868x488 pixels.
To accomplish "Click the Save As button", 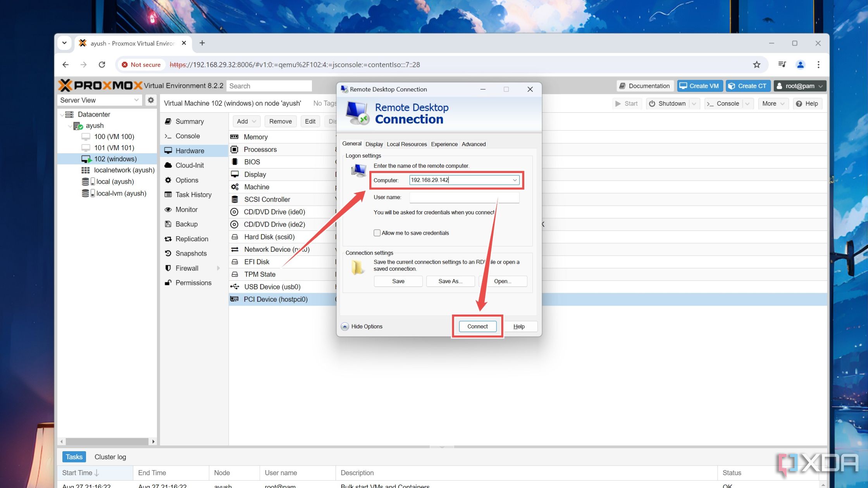I will [x=449, y=281].
